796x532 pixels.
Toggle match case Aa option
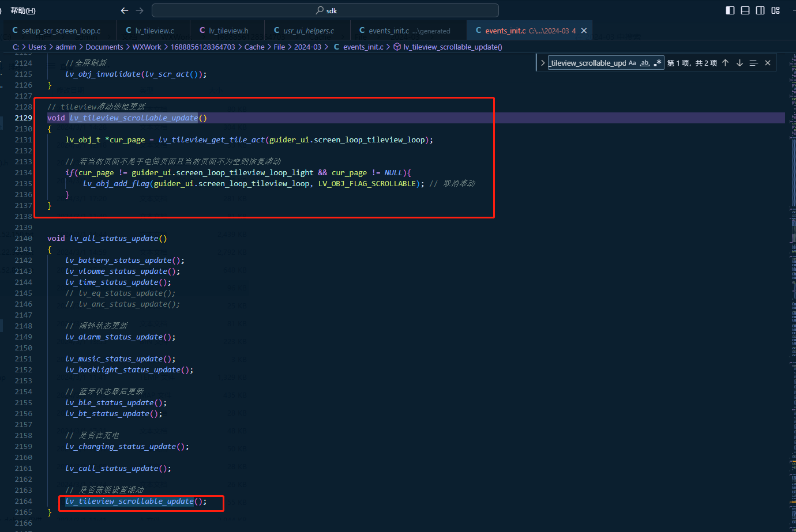[x=632, y=63]
